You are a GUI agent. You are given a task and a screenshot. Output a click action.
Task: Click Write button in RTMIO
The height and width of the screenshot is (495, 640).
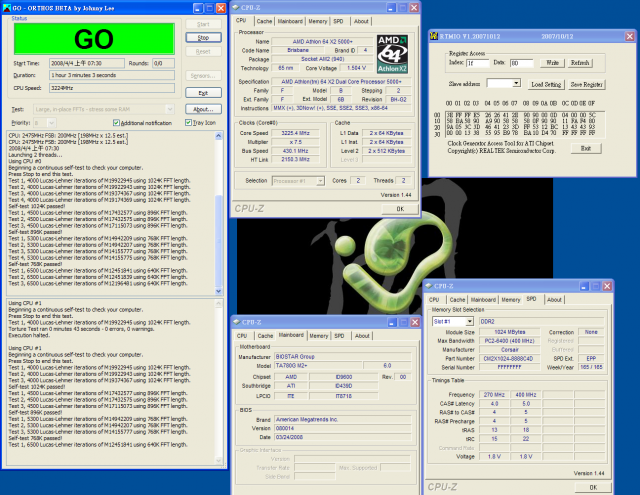(x=552, y=63)
